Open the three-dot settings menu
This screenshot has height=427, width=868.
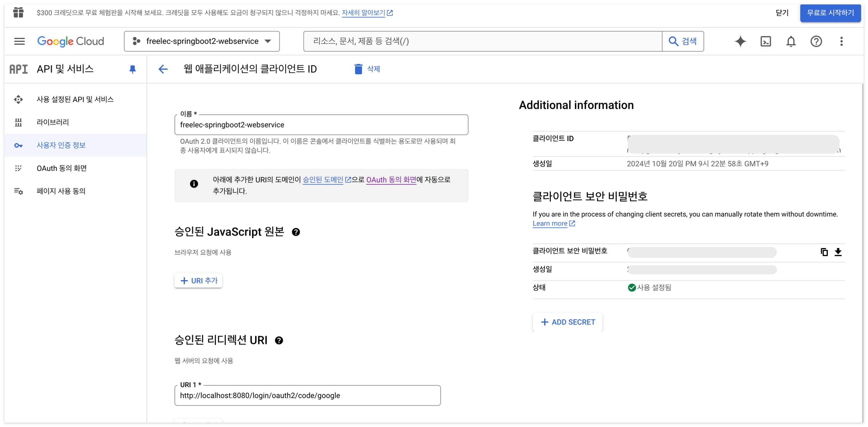point(841,41)
